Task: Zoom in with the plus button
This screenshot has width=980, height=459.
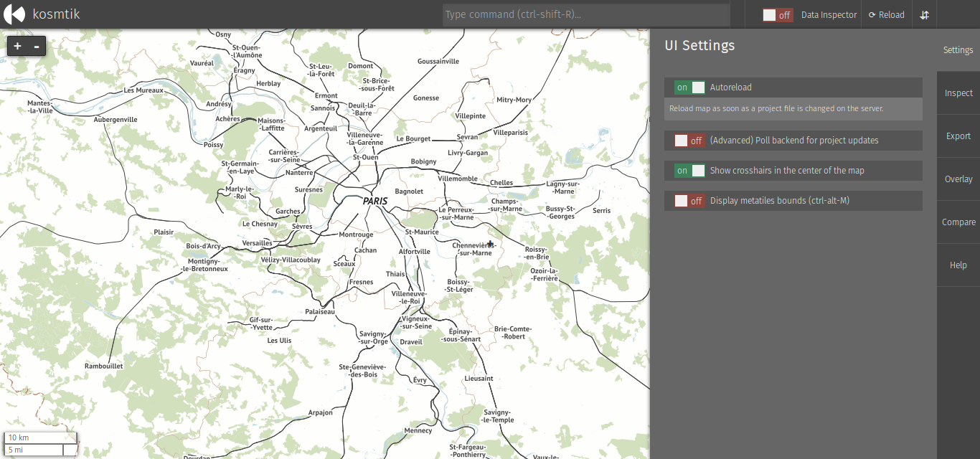Action: tap(17, 47)
